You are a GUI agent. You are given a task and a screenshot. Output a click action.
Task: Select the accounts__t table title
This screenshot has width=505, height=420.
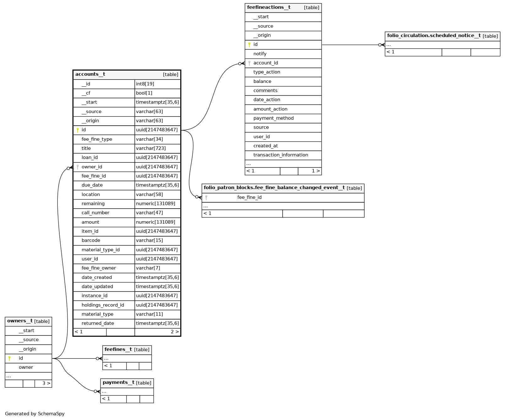click(x=90, y=74)
